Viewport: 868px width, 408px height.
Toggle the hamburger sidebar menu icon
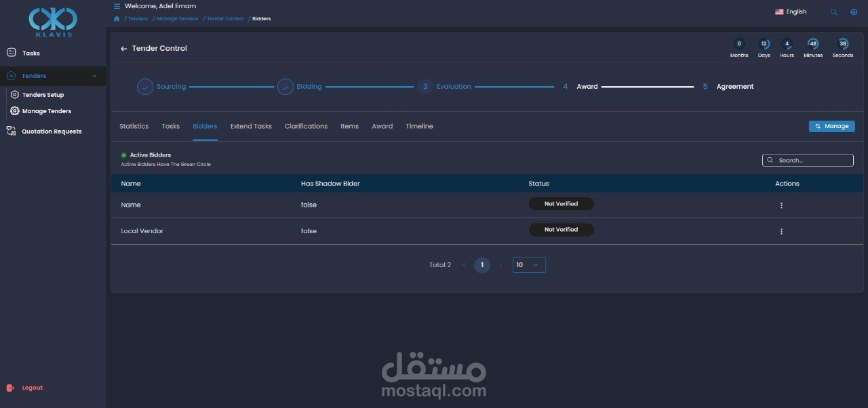coord(117,6)
